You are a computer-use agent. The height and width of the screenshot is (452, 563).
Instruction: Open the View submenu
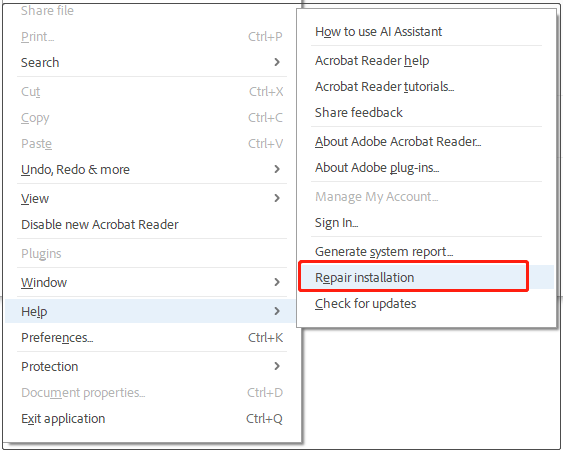pos(152,199)
